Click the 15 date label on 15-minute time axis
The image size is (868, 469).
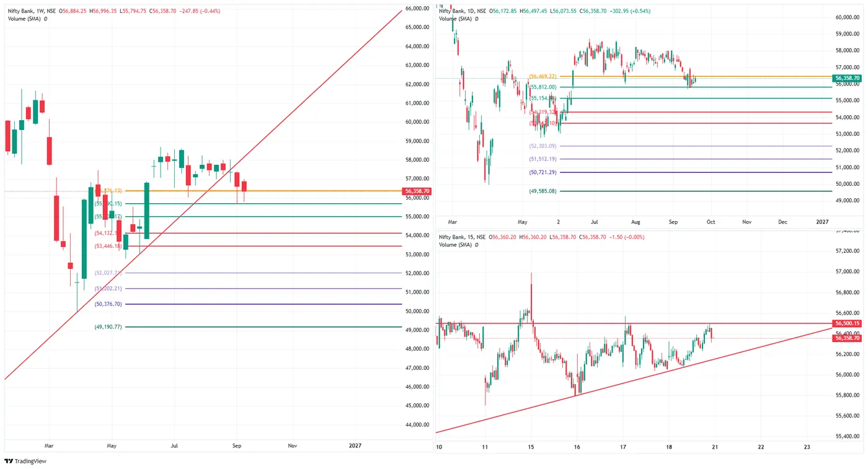531,447
